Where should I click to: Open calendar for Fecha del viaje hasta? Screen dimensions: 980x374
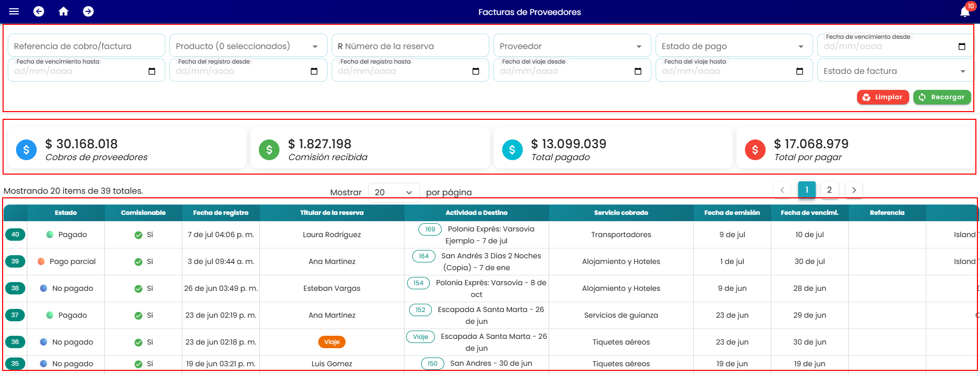point(800,71)
